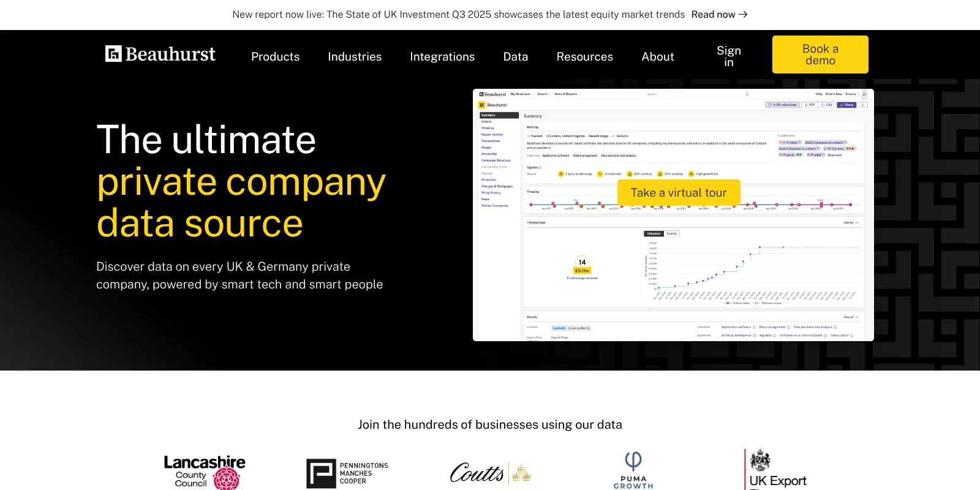This screenshot has width=980, height=490.
Task: Click the Puma Growth logo
Action: point(633,470)
